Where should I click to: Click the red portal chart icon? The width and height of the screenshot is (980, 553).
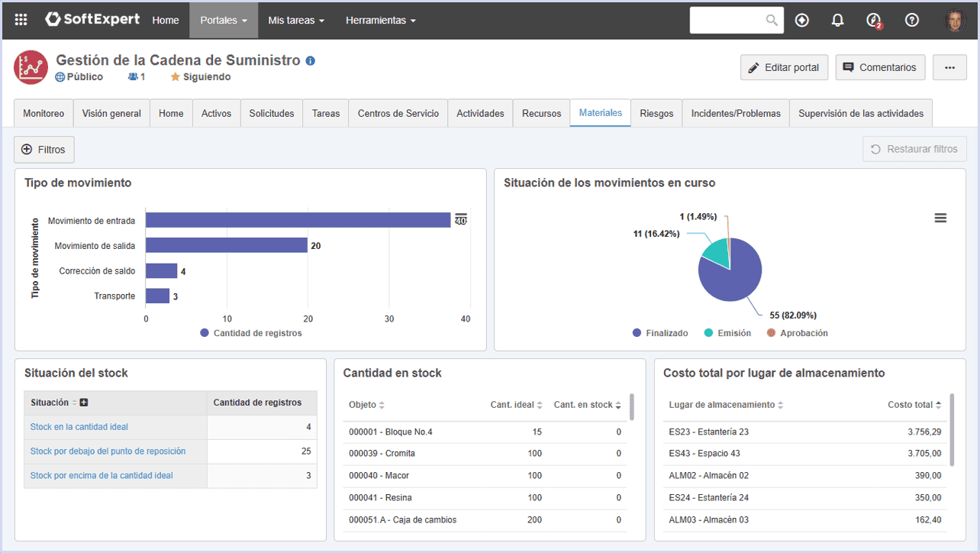[31, 67]
